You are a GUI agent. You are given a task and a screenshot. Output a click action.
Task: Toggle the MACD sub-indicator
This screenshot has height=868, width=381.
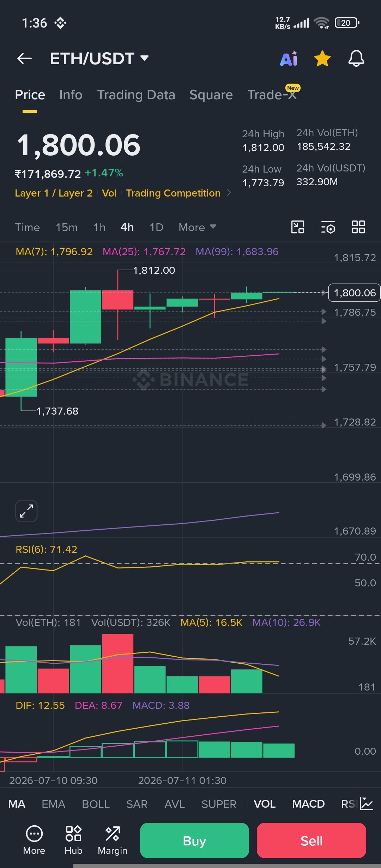[x=308, y=804]
